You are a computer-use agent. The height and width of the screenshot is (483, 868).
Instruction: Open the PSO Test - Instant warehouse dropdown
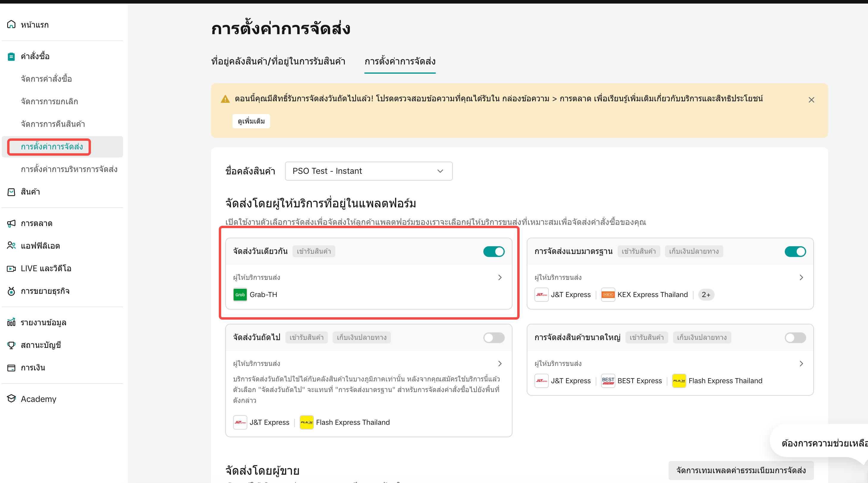[368, 171]
